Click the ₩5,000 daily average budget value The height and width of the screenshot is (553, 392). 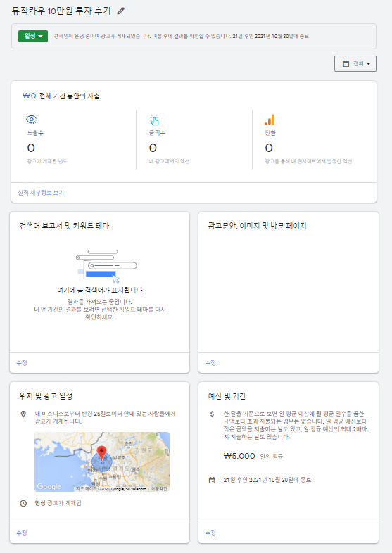tap(239, 456)
